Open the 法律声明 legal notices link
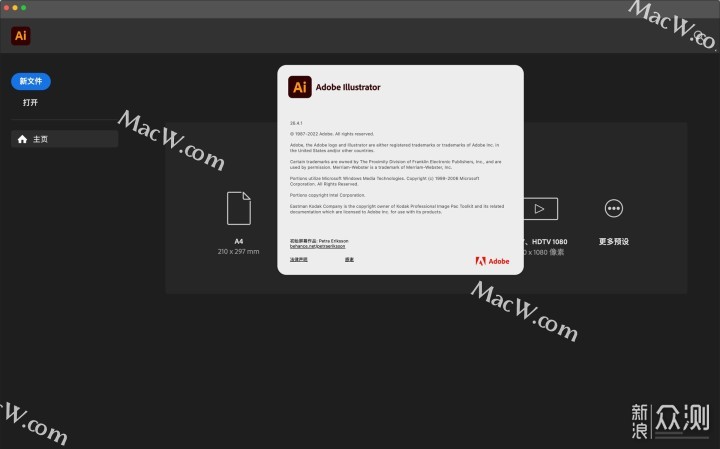The height and width of the screenshot is (449, 720). (298, 260)
